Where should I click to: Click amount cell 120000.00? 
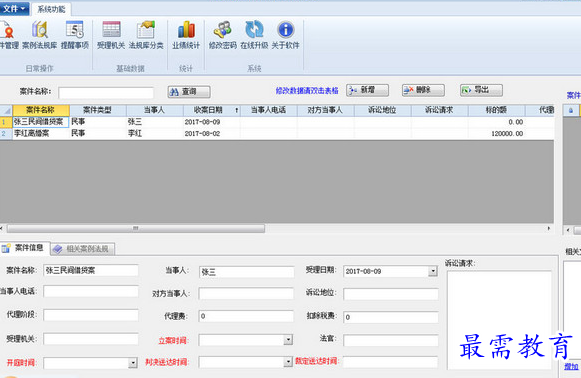(x=497, y=133)
